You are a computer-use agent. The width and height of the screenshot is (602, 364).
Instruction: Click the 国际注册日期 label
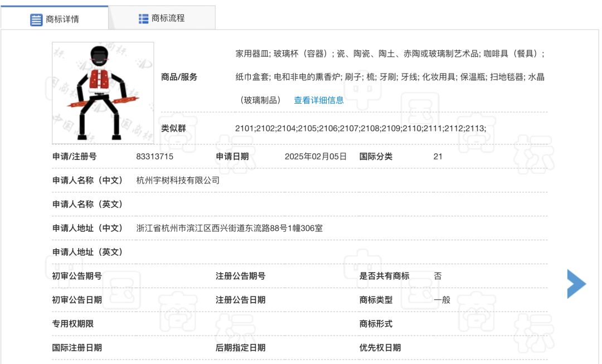click(x=77, y=348)
